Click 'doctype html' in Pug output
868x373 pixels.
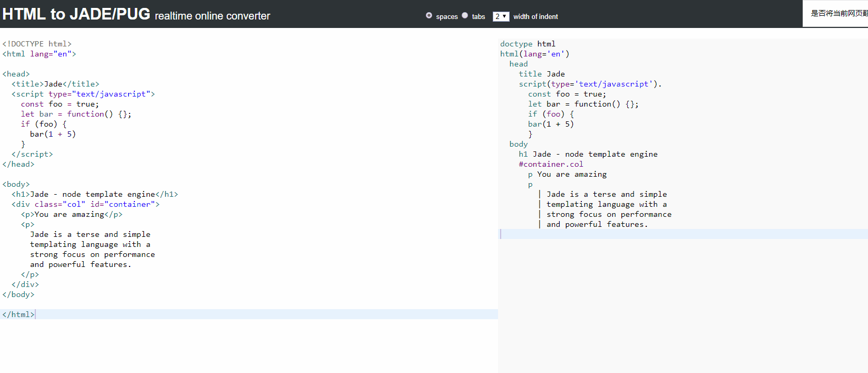528,44
